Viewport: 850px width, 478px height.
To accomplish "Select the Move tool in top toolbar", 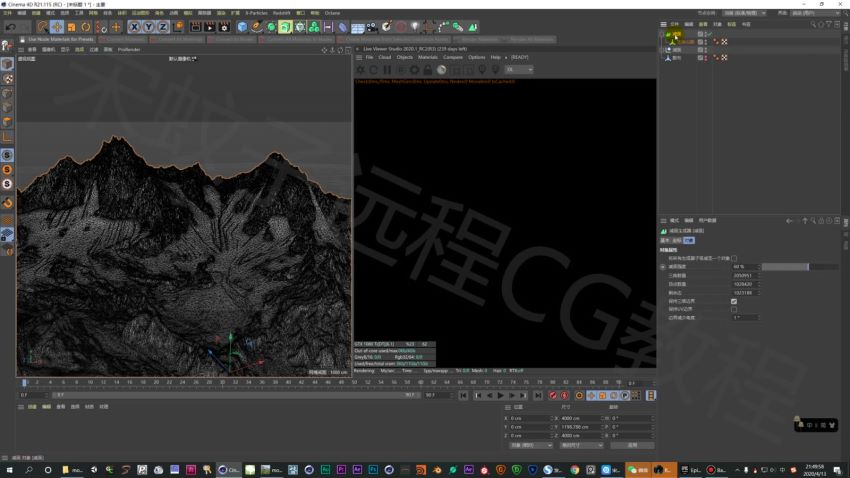I will [x=57, y=27].
